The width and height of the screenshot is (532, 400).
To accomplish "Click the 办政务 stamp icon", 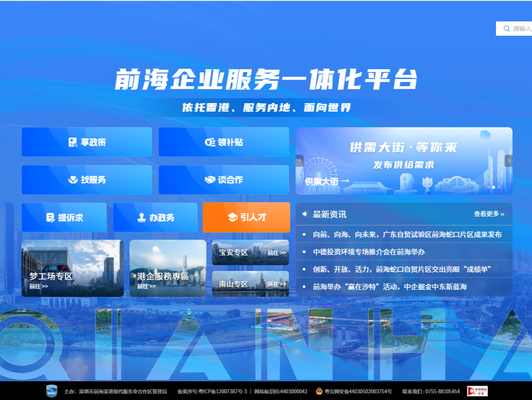I will coord(141,217).
